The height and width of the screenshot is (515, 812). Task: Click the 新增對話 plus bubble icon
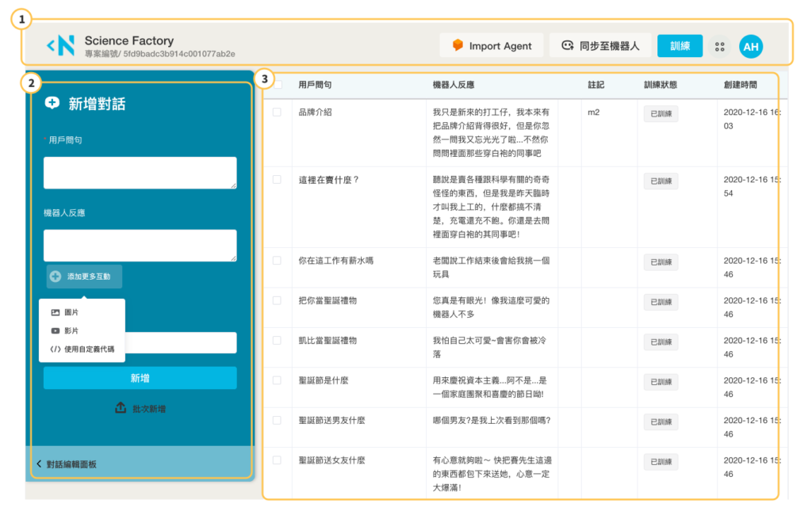tap(52, 103)
